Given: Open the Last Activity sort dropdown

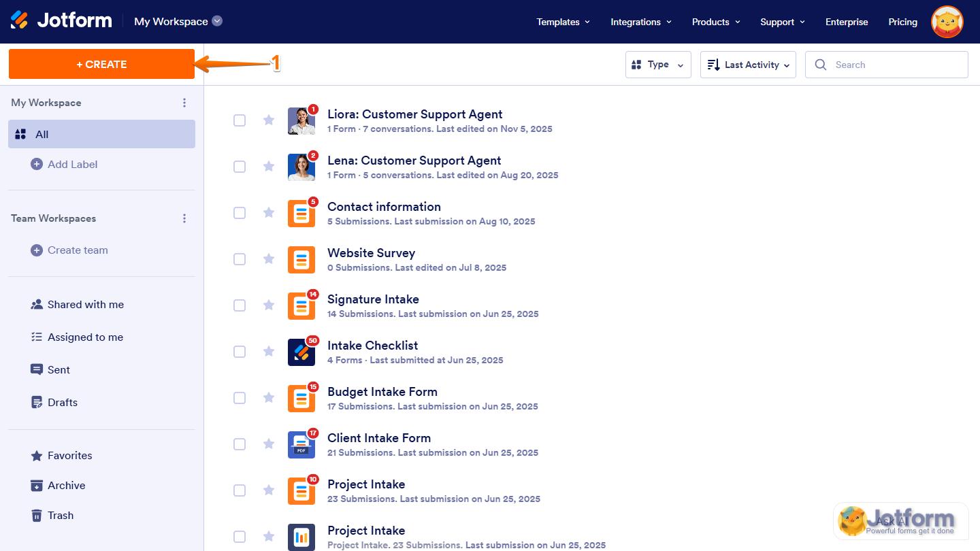Looking at the screenshot, I should (748, 64).
